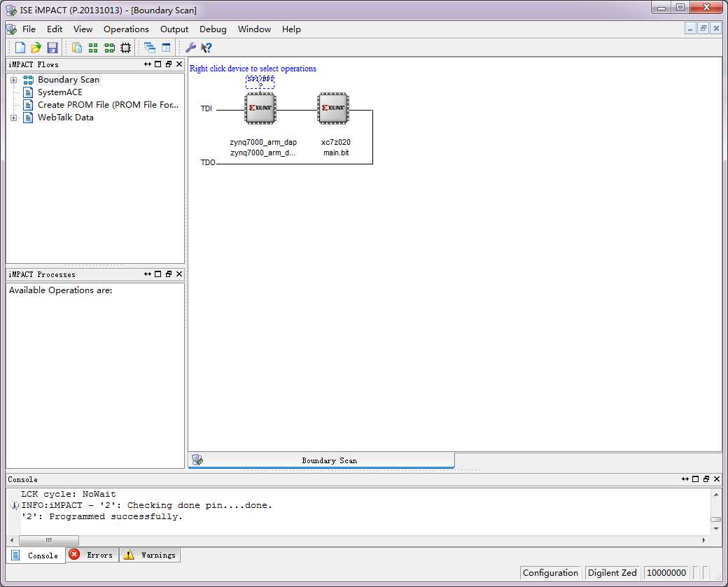
Task: Click the Duplicate/copy pages toolbar icon
Action: pos(77,48)
